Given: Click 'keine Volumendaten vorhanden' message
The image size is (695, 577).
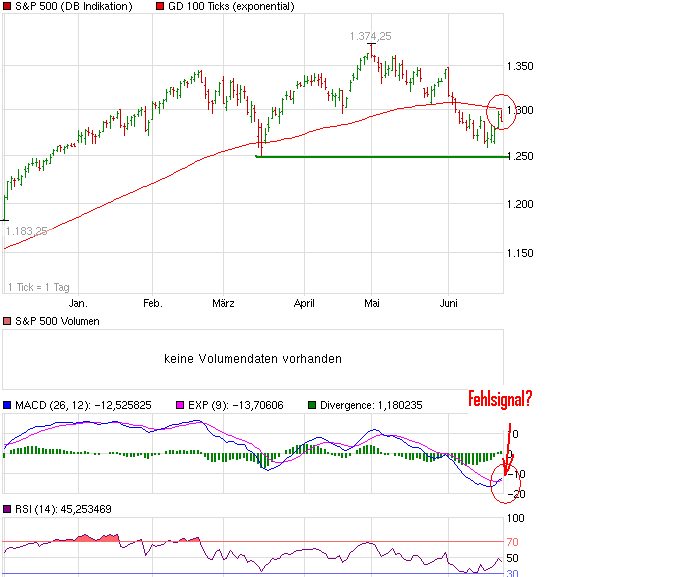Looking at the screenshot, I should coord(253,359).
